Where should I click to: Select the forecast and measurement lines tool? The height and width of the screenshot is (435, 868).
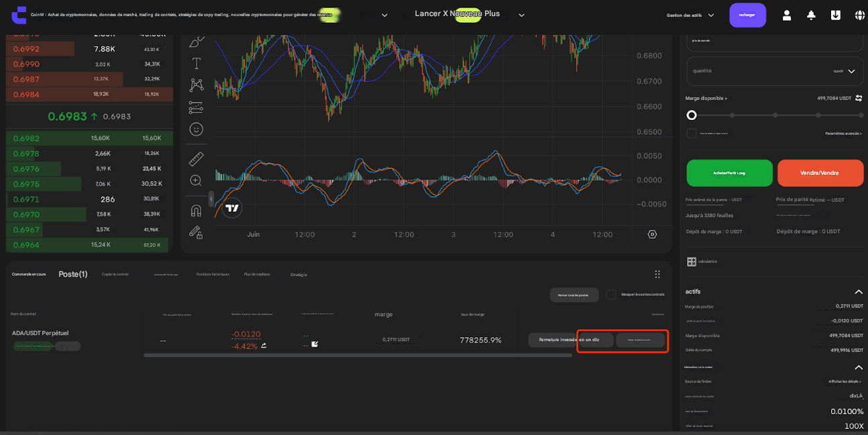tap(196, 107)
